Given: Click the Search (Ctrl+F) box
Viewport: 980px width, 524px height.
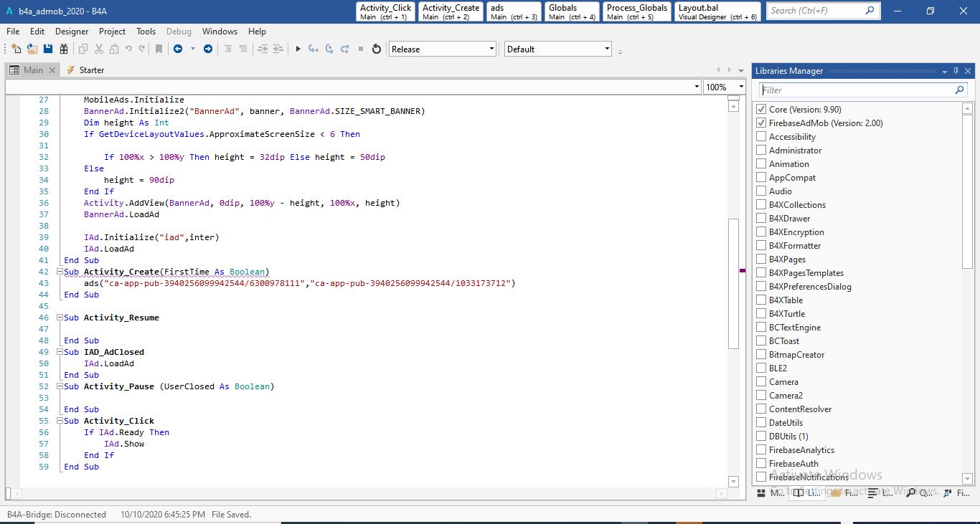Looking at the screenshot, I should click(x=823, y=11).
